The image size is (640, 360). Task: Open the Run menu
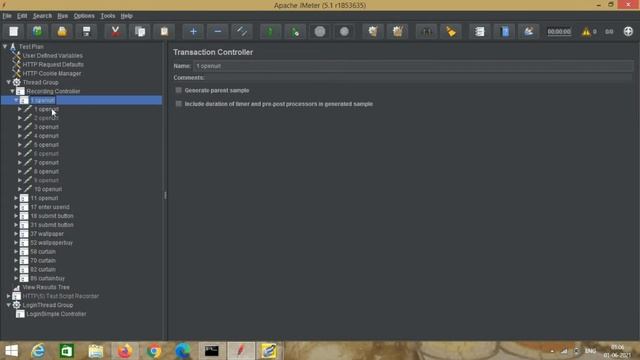(x=62, y=16)
